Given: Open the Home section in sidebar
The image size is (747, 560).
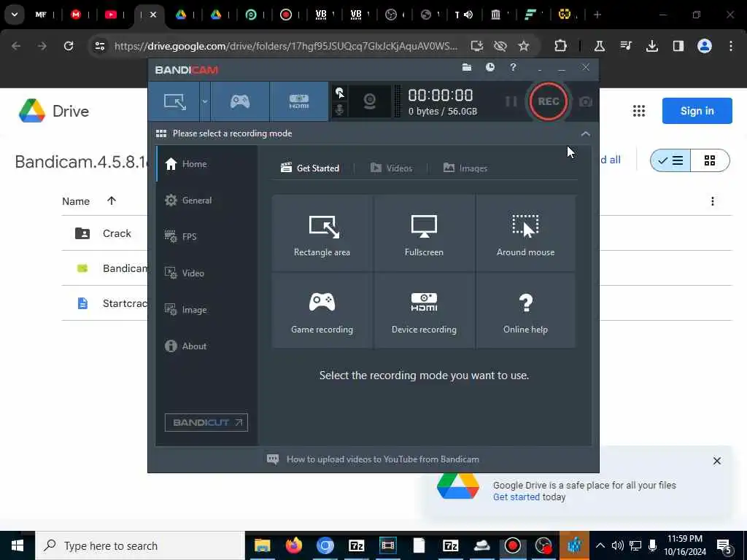Looking at the screenshot, I should click(206, 164).
